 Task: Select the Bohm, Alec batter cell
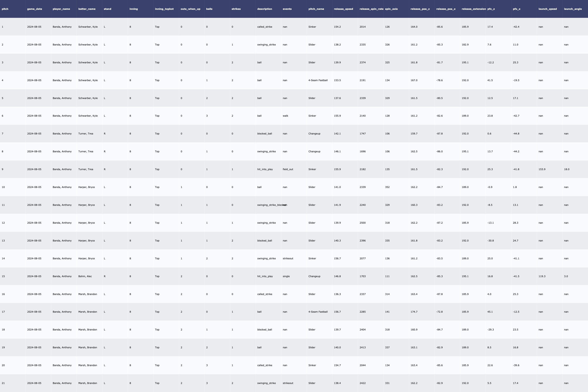pyautogui.click(x=85, y=277)
